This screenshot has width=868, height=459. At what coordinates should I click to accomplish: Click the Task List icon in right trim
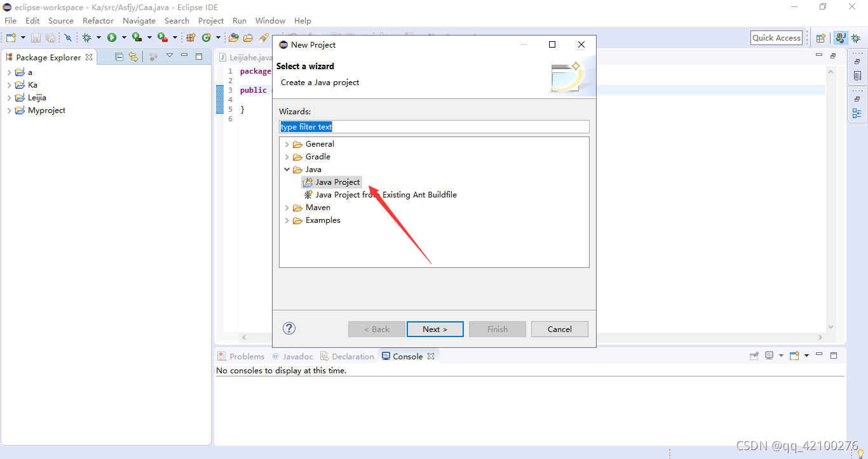click(x=857, y=76)
